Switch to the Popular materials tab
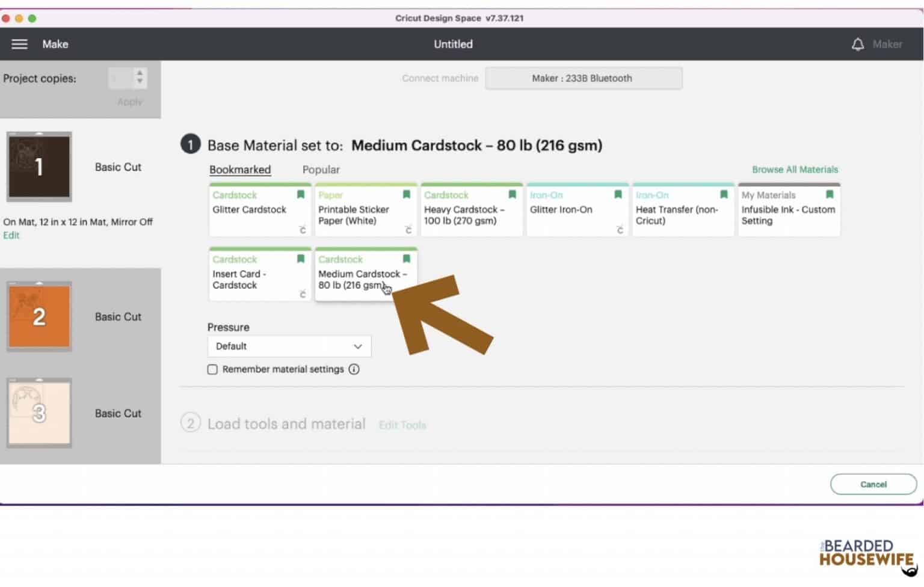 click(321, 170)
